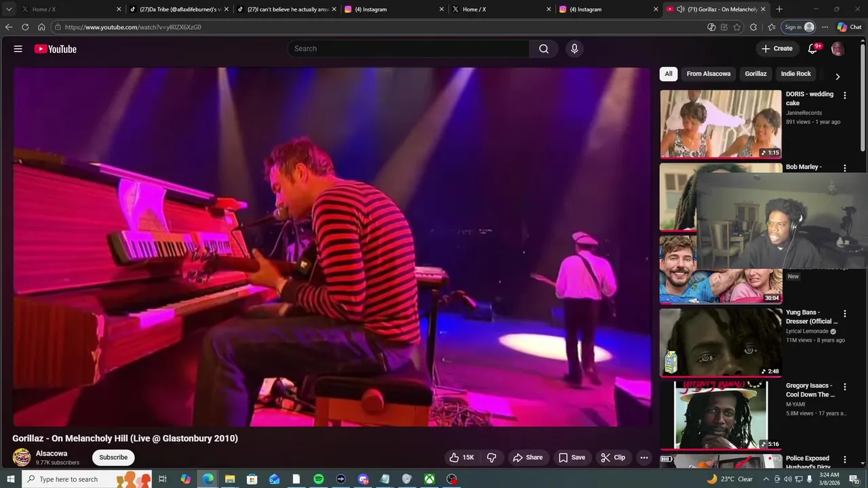Open options for Bob Marley video
Viewport: 868px width, 488px height.
[845, 168]
